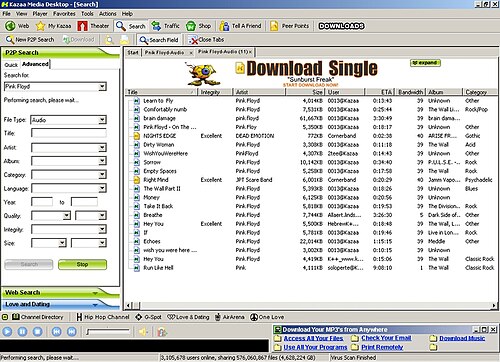Click the Year from input field
Viewport: 500px width, 362px height.
[x=42, y=202]
